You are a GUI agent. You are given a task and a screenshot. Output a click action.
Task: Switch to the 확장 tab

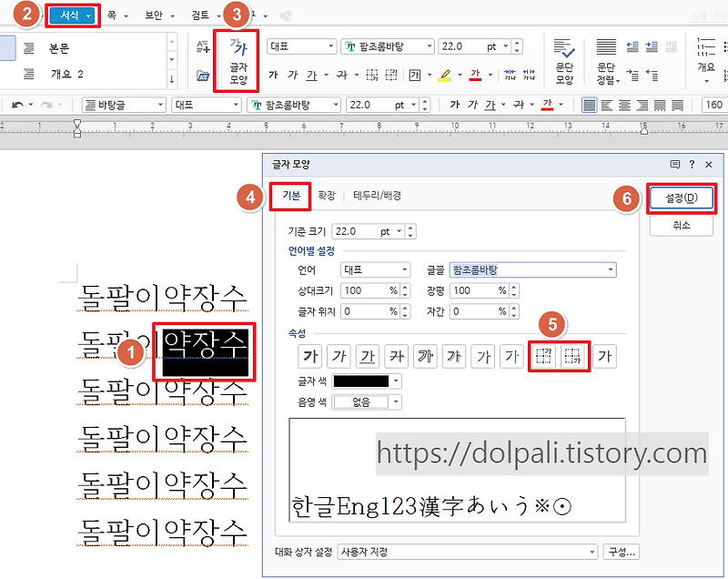coord(327,196)
